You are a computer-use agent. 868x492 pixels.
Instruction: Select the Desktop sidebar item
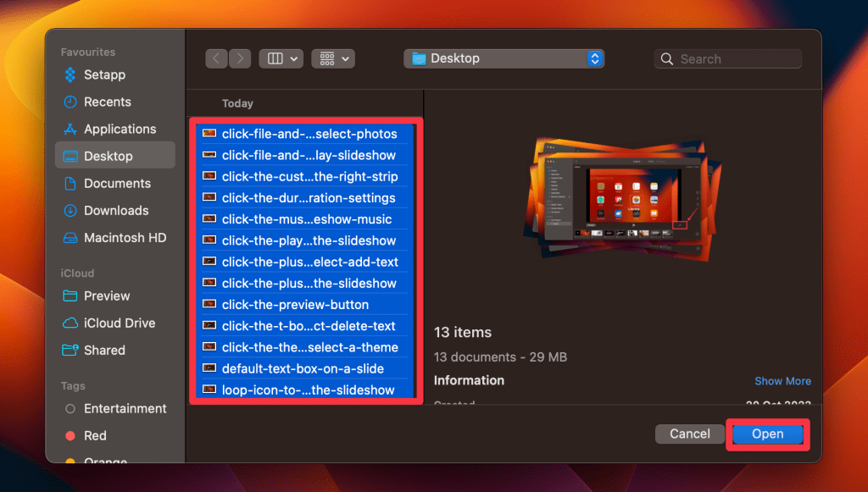tap(115, 155)
